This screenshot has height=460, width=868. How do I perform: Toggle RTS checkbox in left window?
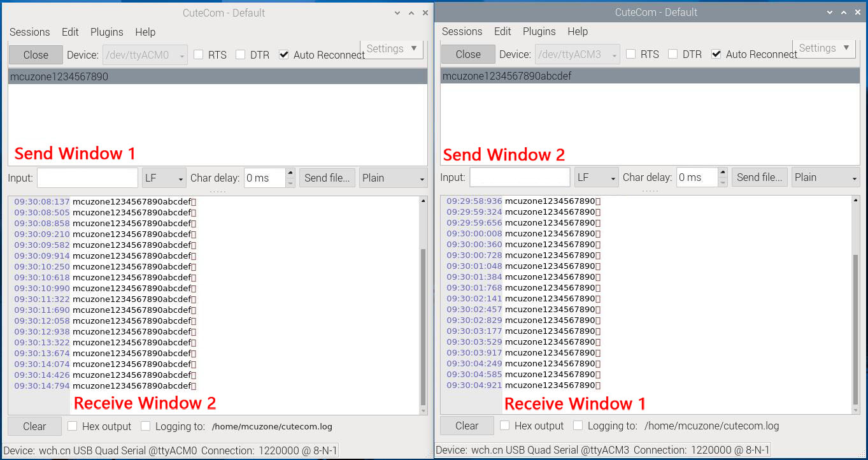(199, 55)
